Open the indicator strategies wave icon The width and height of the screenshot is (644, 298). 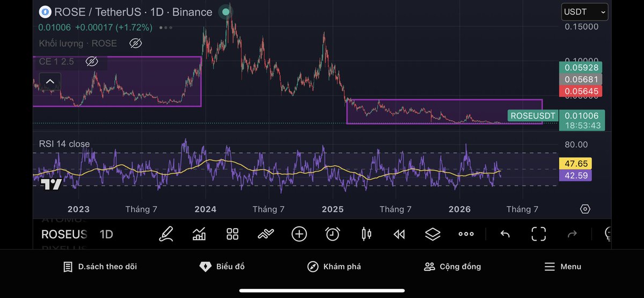pyautogui.click(x=266, y=234)
